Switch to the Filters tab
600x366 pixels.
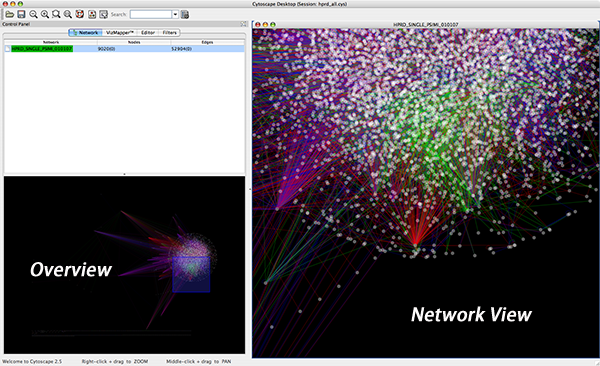169,33
